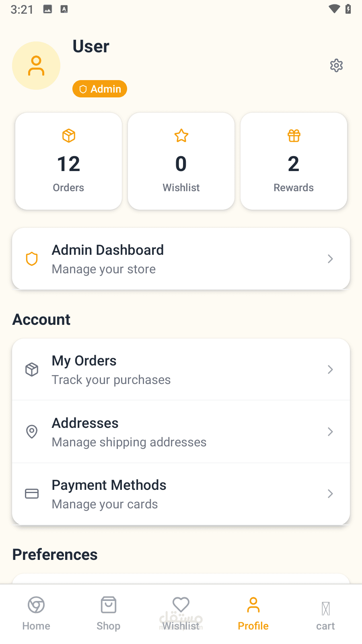Open settings via the gear icon
Screen dimensions: 362x644
coord(336,65)
